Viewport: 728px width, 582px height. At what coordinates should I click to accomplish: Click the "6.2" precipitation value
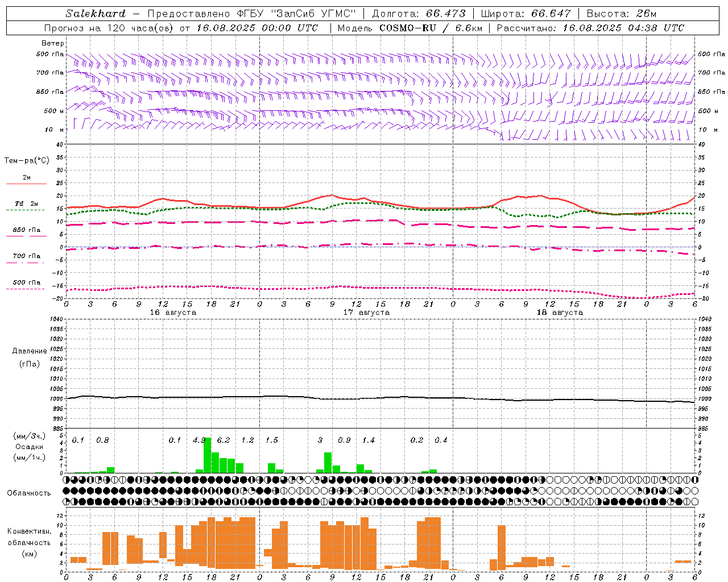224,440
